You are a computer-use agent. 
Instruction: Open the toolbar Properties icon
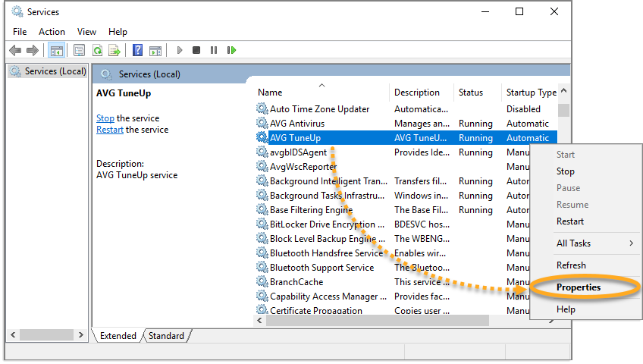click(79, 50)
